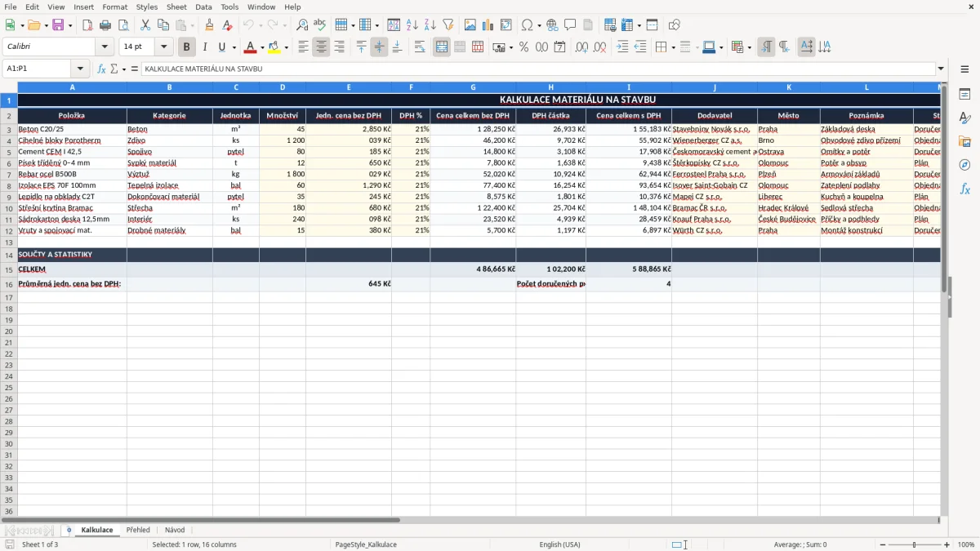
Task: Insert a comment
Action: tap(570, 25)
